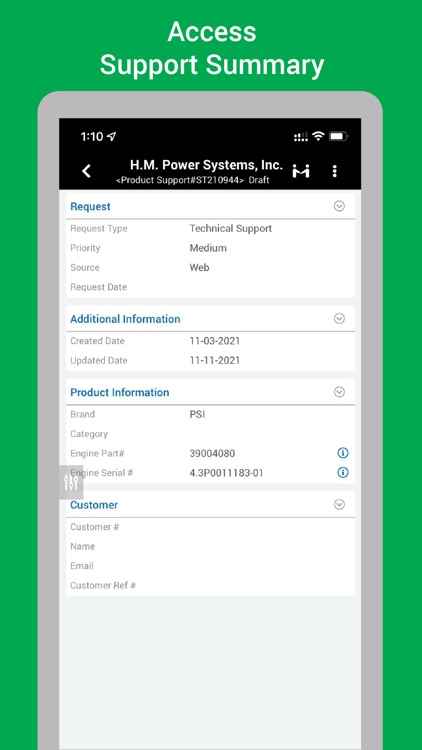The image size is (422, 750).
Task: Tap the Wi-Fi status icon
Action: [x=318, y=136]
